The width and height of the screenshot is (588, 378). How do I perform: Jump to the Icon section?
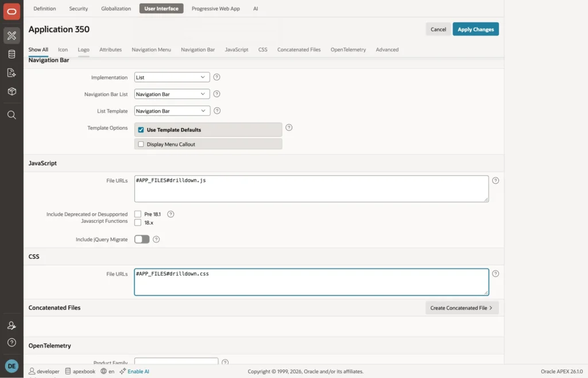tap(63, 49)
